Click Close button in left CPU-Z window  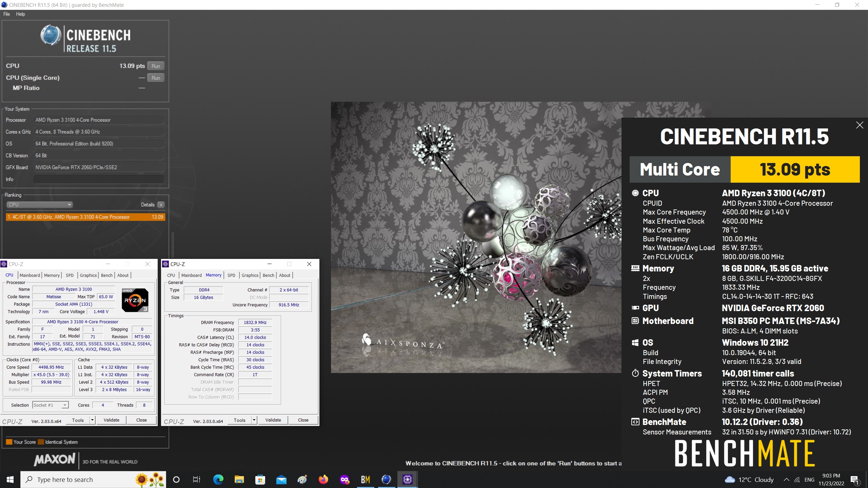pos(142,420)
